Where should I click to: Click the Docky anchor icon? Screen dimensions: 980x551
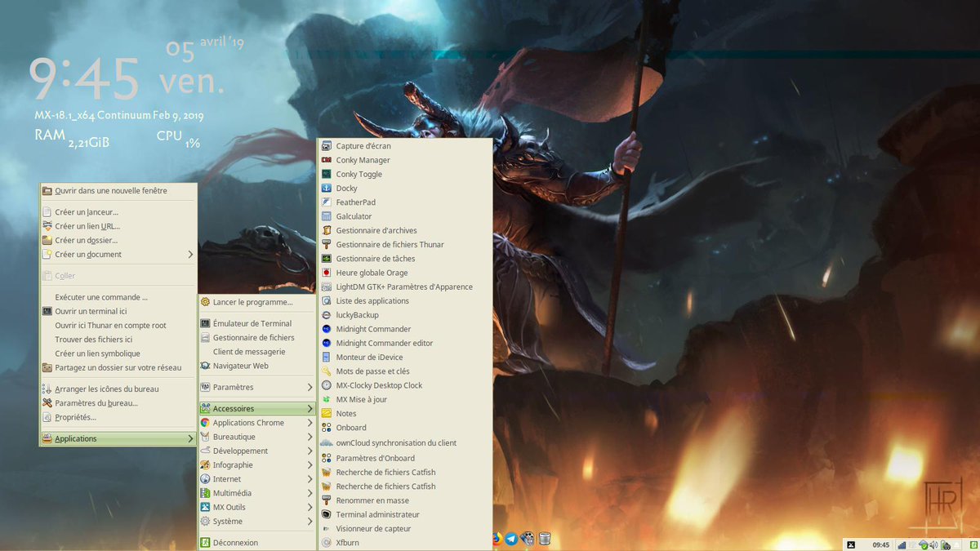(327, 188)
